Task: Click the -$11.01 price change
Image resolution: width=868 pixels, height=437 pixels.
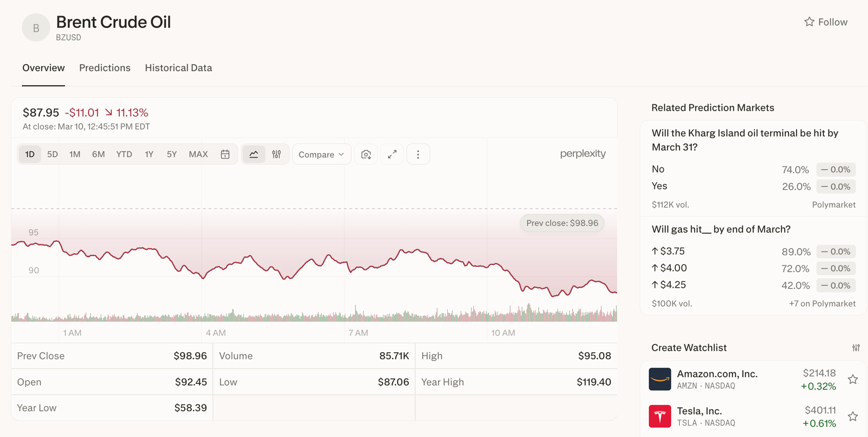Action: [82, 113]
